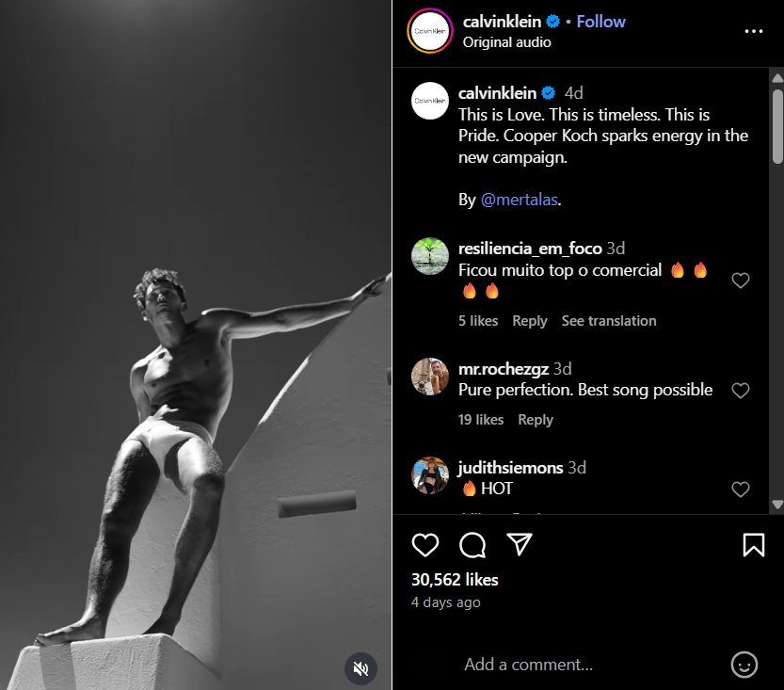Open comments via the speech bubble icon
This screenshot has width=784, height=690.
tap(472, 545)
